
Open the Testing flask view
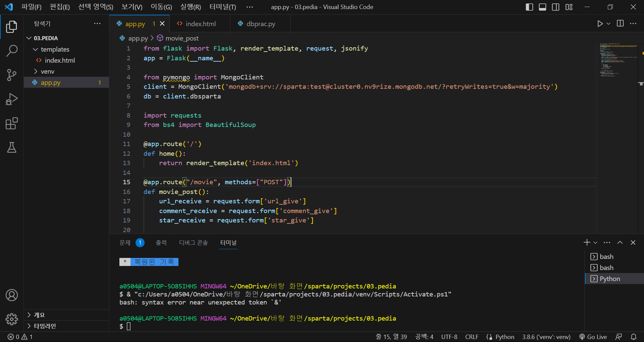tap(12, 147)
